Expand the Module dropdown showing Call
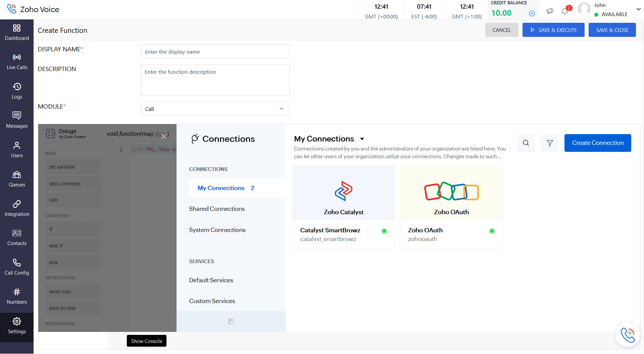The width and height of the screenshot is (644, 354). coord(215,109)
